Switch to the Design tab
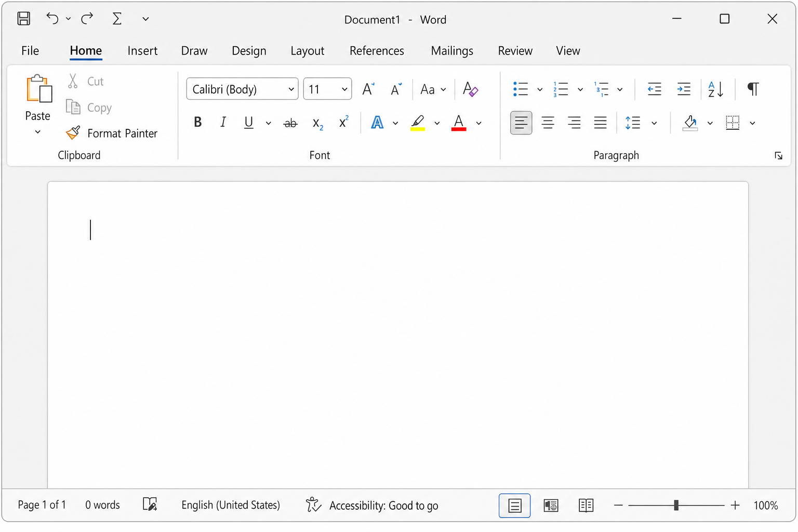The width and height of the screenshot is (798, 532). click(x=249, y=51)
